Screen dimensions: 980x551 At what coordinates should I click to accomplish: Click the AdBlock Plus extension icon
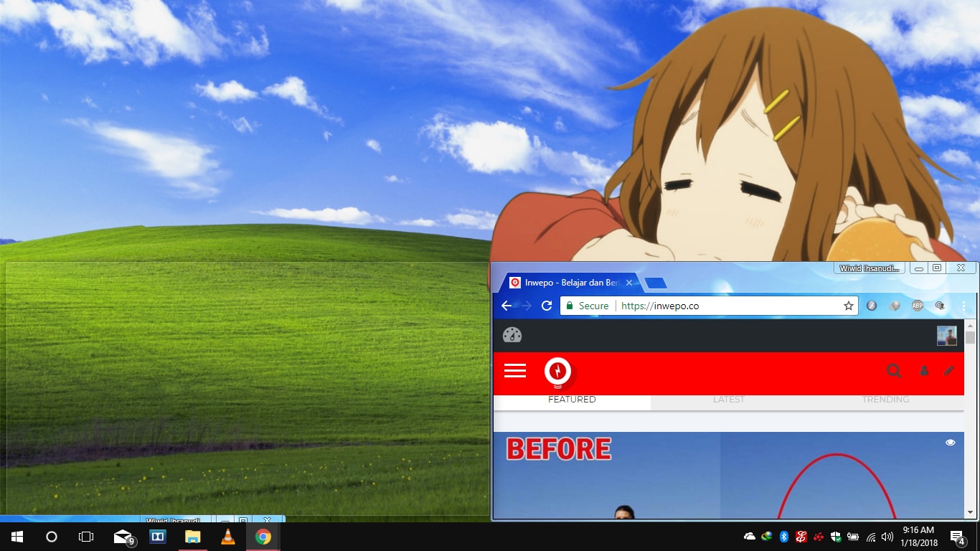click(917, 306)
